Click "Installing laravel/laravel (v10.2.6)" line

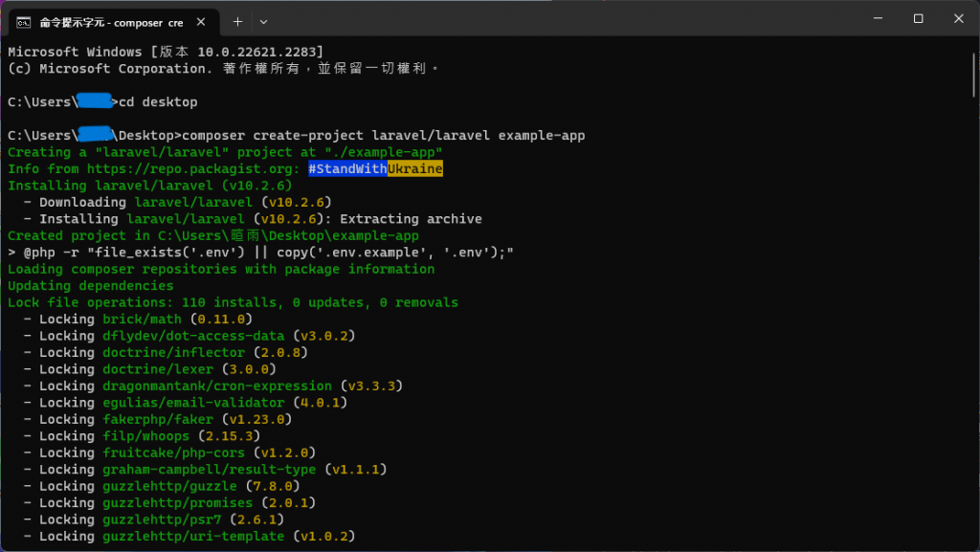(150, 186)
